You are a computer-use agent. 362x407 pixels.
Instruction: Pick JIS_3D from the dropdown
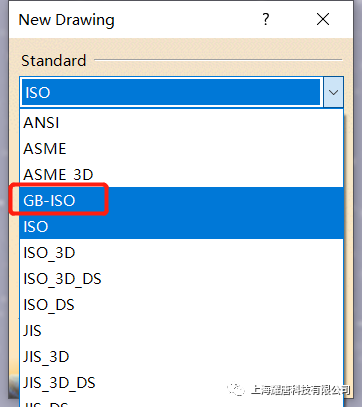point(181,356)
